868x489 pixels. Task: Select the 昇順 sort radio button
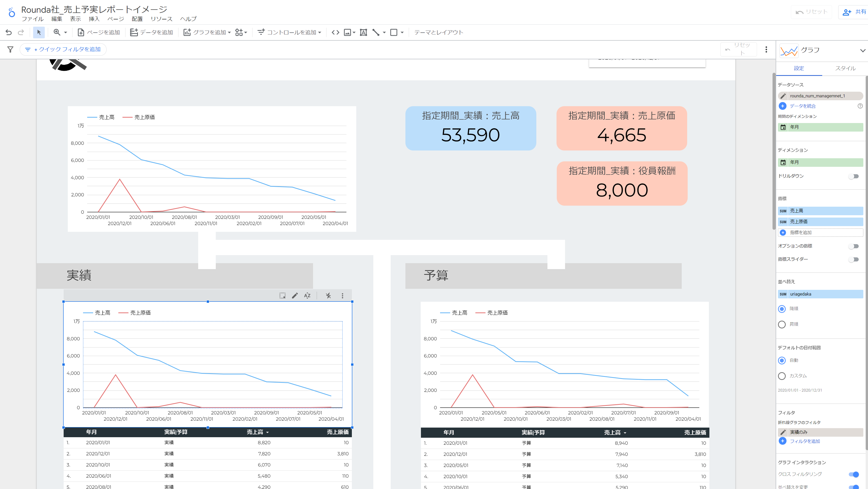pos(782,325)
